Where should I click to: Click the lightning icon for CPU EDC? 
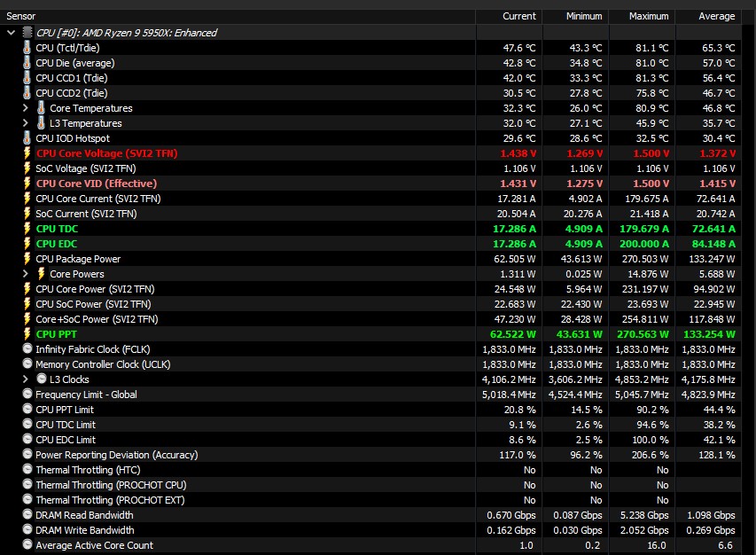[x=27, y=244]
